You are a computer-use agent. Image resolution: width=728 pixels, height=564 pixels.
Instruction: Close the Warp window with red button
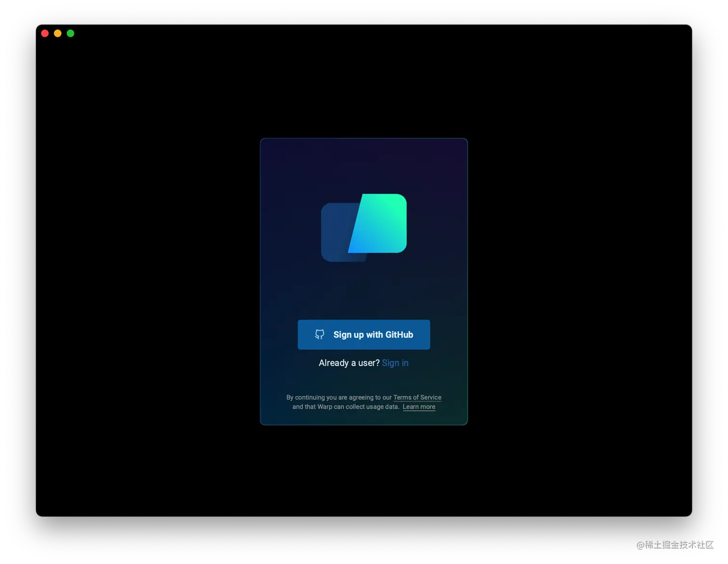tap(45, 33)
